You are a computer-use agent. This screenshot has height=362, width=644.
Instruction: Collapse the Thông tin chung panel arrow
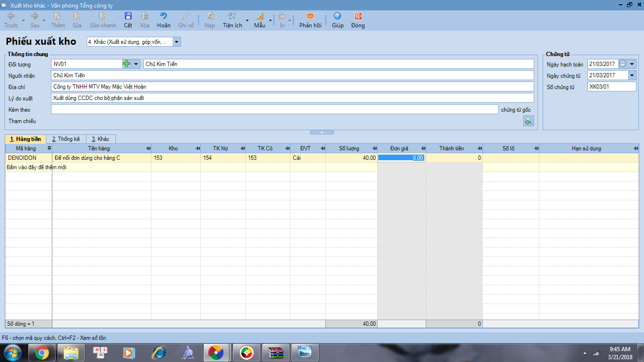(x=322, y=132)
